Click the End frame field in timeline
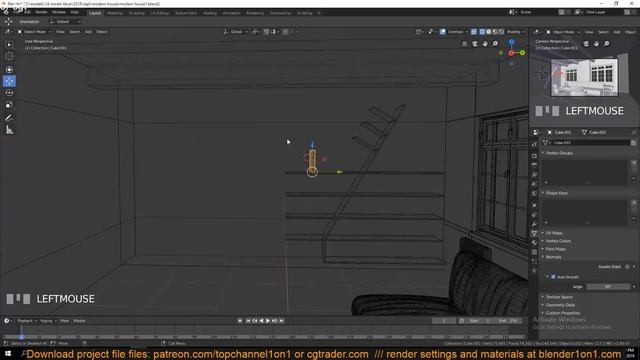 508,321
